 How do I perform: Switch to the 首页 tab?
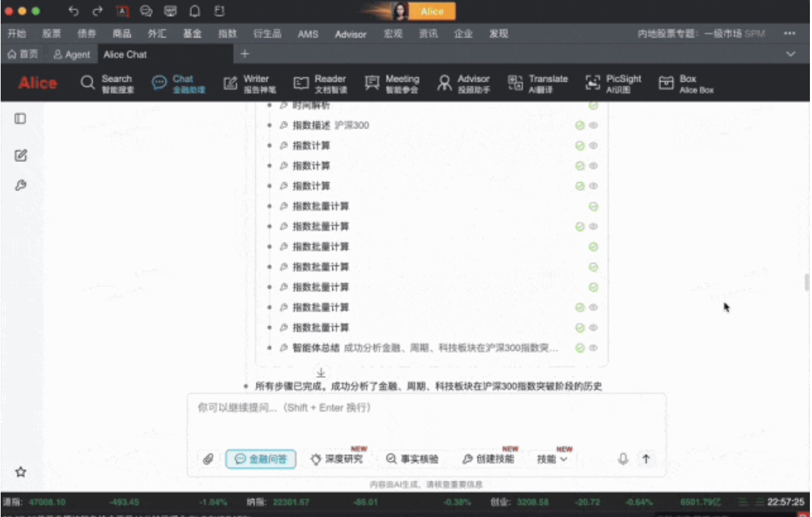[x=23, y=54]
